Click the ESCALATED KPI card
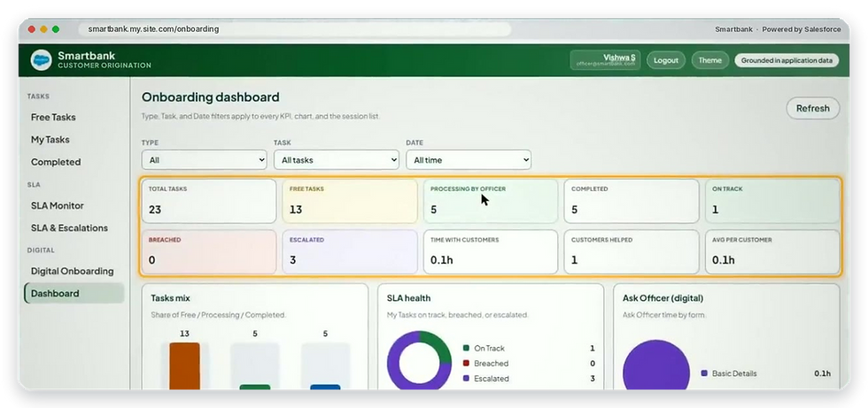The width and height of the screenshot is (868, 408). coord(350,252)
